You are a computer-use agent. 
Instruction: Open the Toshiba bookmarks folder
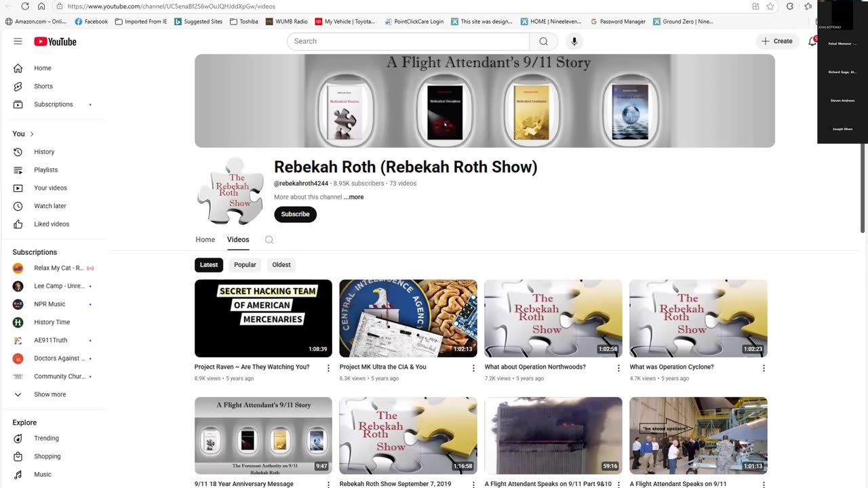point(244,22)
